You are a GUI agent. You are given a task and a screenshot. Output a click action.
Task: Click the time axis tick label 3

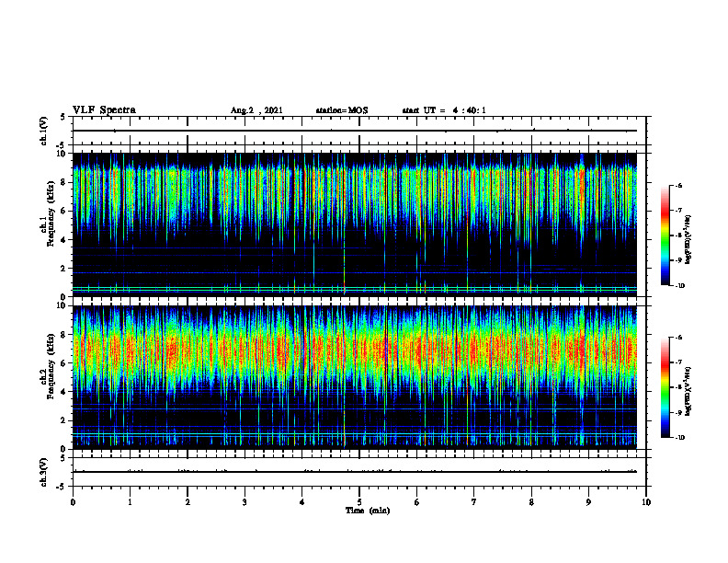245,502
